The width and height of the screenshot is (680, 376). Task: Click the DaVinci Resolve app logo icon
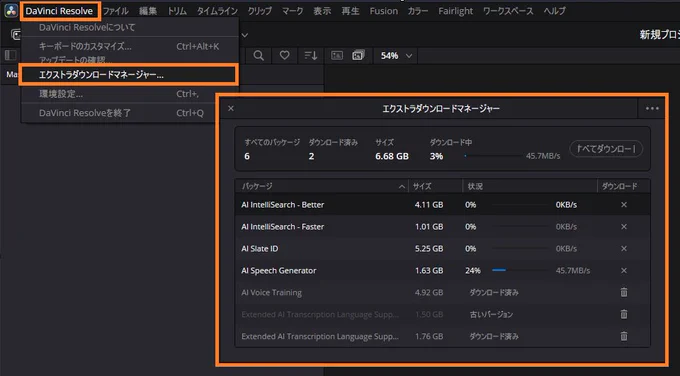point(11,11)
